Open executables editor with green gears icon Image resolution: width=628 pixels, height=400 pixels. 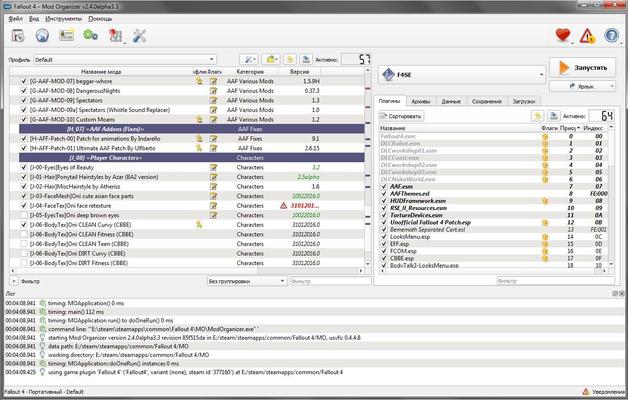(x=91, y=36)
